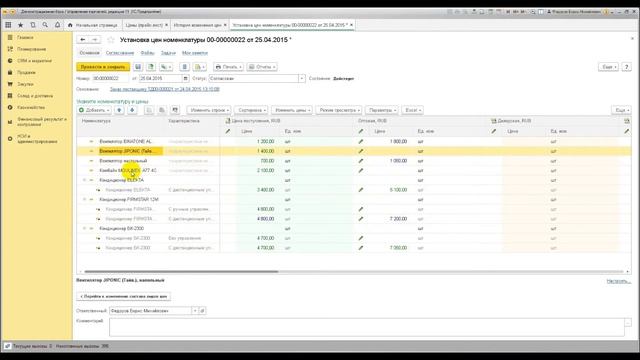640x360 pixels.
Task: Switch to История изменения цен tab
Action: click(x=198, y=25)
